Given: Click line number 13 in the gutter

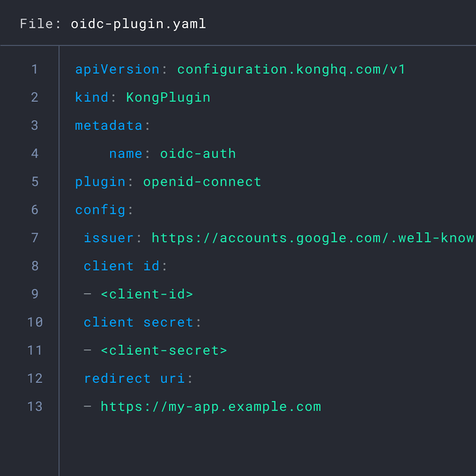Looking at the screenshot, I should pos(35,406).
